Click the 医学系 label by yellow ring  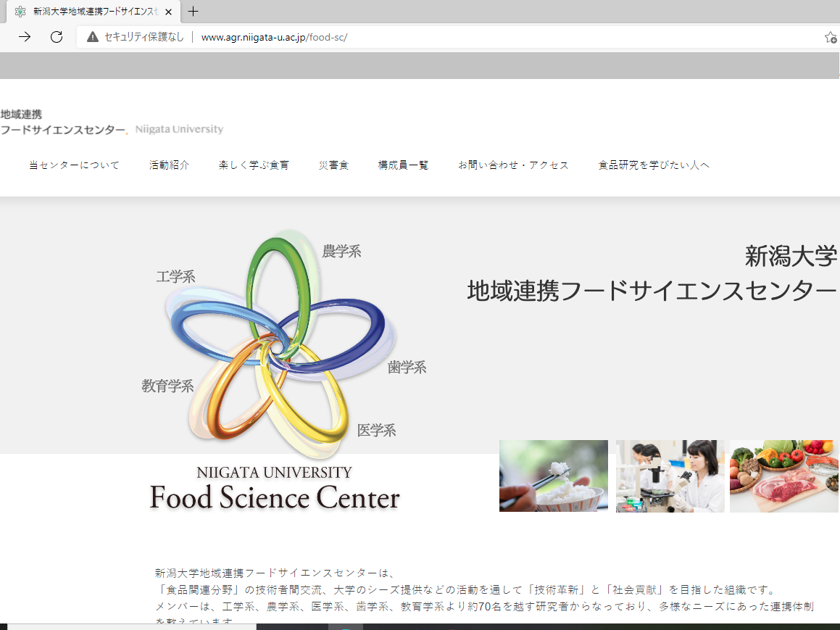click(x=377, y=430)
